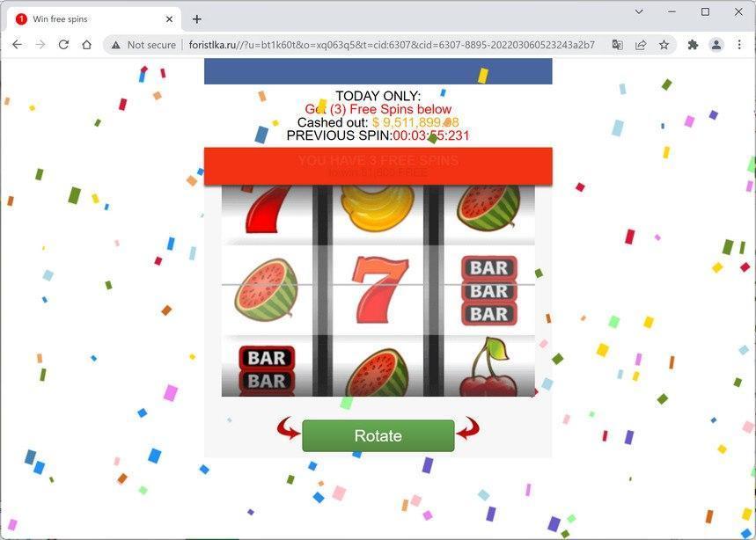This screenshot has width=756, height=540.
Task: Close the Win free spins tab
Action: [169, 19]
